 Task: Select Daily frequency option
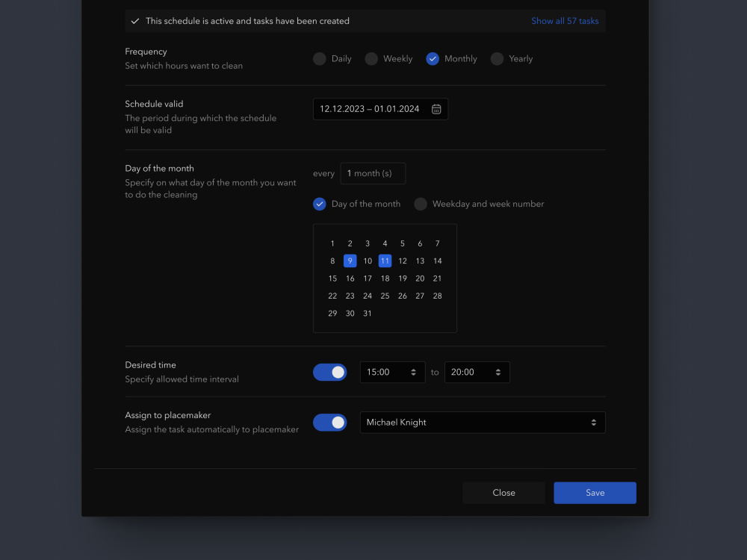coord(320,58)
